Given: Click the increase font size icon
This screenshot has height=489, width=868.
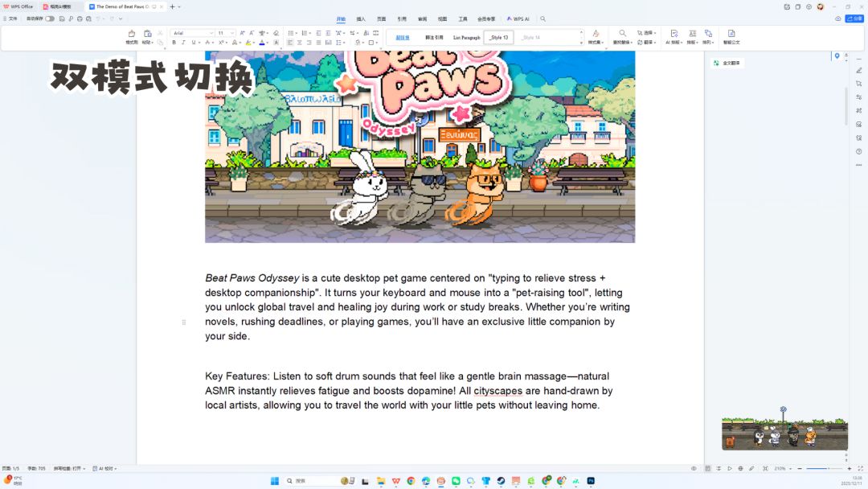Looking at the screenshot, I should [x=242, y=33].
